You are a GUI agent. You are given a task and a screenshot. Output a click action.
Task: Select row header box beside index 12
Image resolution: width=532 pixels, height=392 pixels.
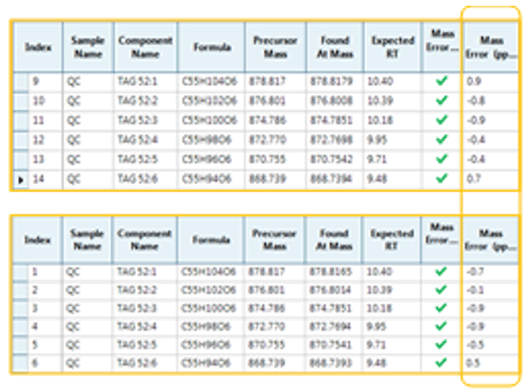pos(20,140)
